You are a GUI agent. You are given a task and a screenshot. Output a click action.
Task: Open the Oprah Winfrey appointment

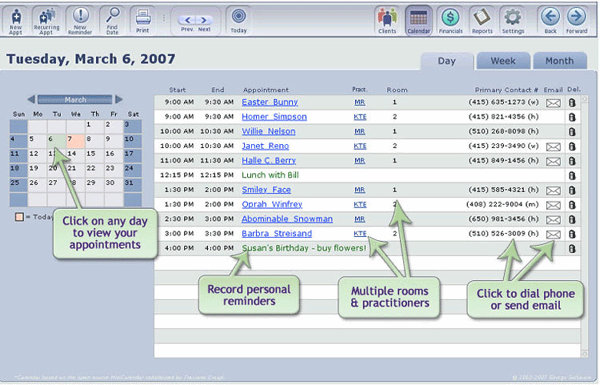272,204
